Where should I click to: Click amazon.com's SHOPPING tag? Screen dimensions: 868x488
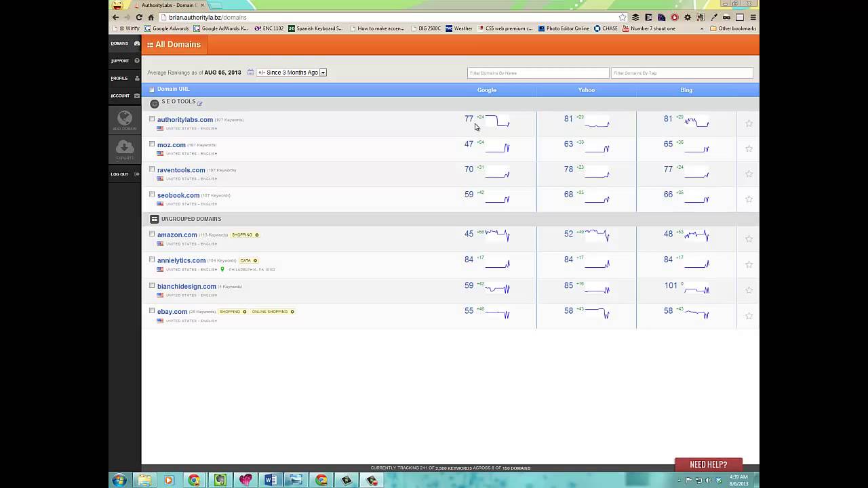[245, 235]
